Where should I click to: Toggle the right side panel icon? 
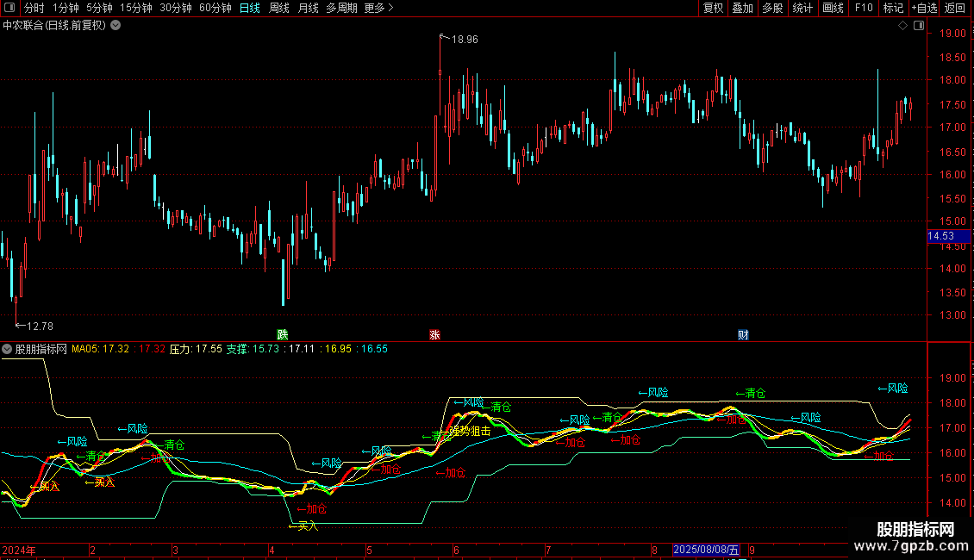pos(917,26)
